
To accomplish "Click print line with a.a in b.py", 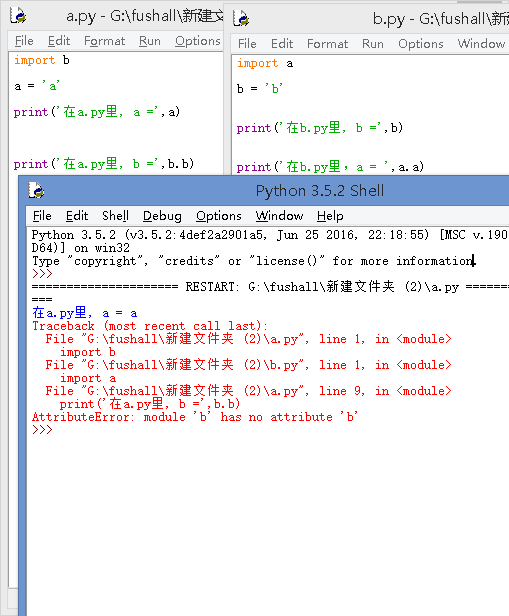I will (x=330, y=167).
